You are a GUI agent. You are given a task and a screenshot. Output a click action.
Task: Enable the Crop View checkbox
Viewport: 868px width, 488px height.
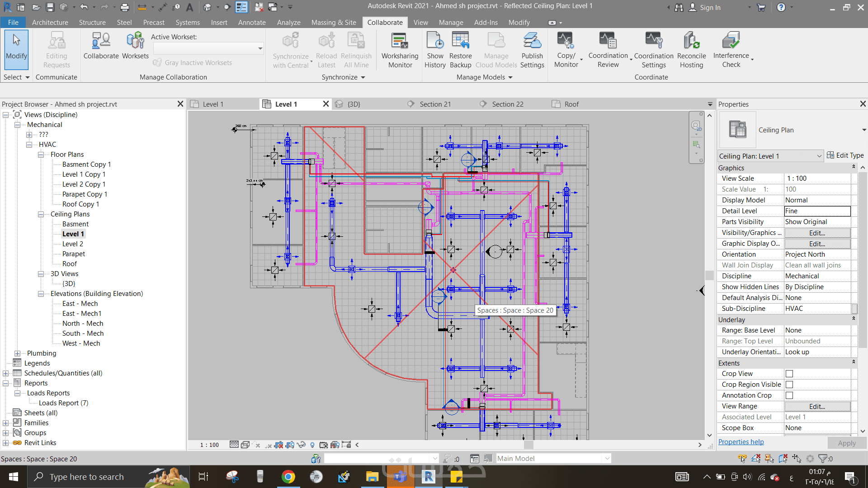789,374
